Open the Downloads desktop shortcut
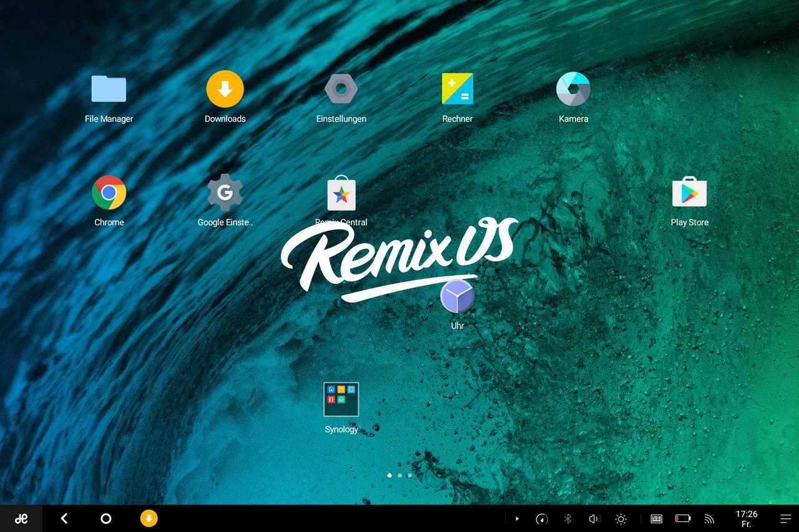This screenshot has width=799, height=532. click(x=225, y=89)
